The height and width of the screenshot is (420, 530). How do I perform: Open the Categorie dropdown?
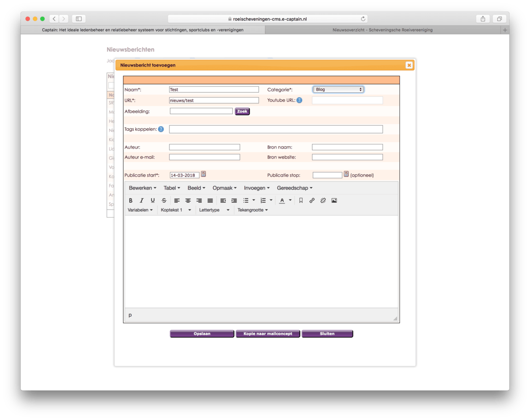click(x=338, y=90)
